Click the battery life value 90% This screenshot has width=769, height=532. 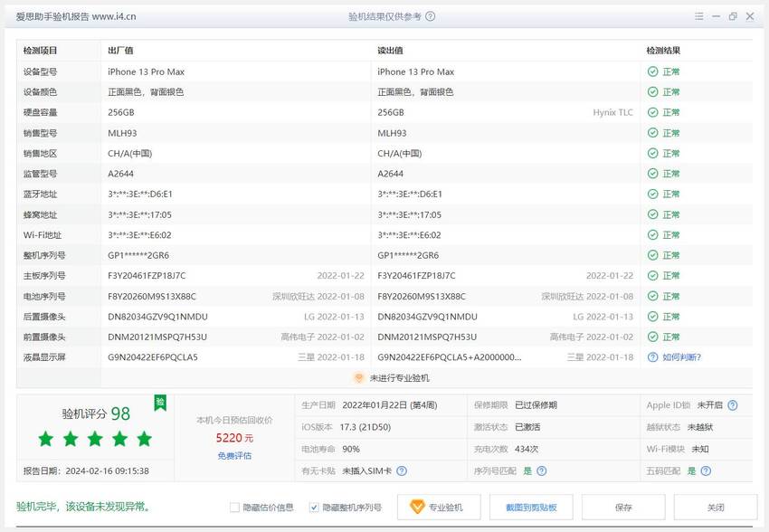coord(351,449)
